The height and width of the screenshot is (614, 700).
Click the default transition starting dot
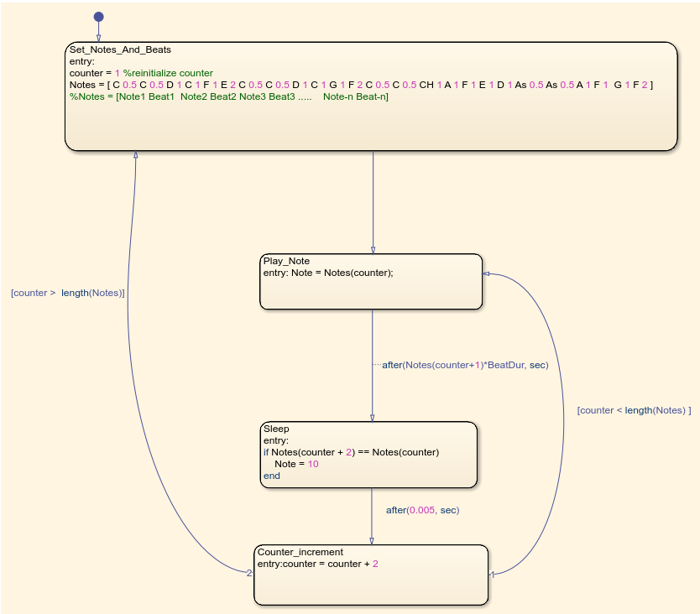click(98, 17)
